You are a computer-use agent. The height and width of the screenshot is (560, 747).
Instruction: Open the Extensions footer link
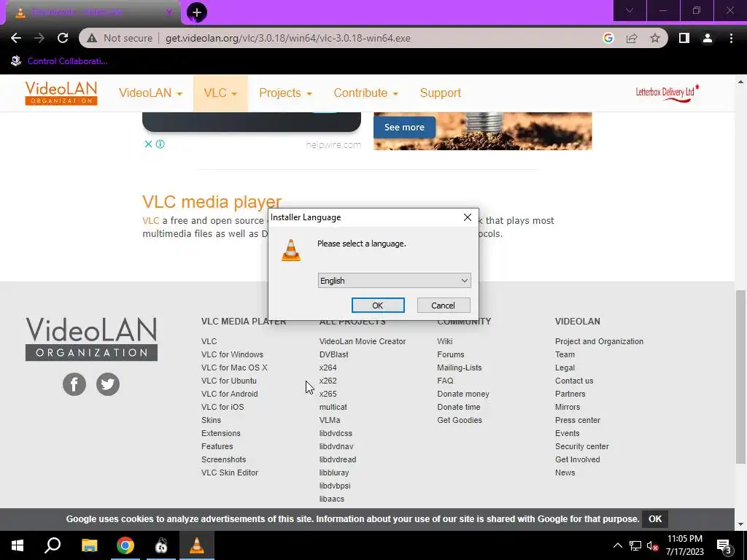pos(220,433)
